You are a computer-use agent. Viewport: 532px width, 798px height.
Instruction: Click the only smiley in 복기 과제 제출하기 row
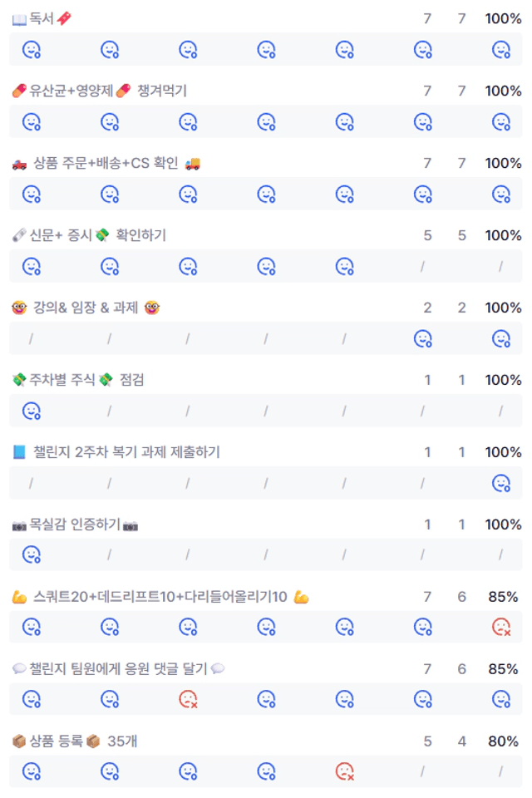[x=501, y=482]
